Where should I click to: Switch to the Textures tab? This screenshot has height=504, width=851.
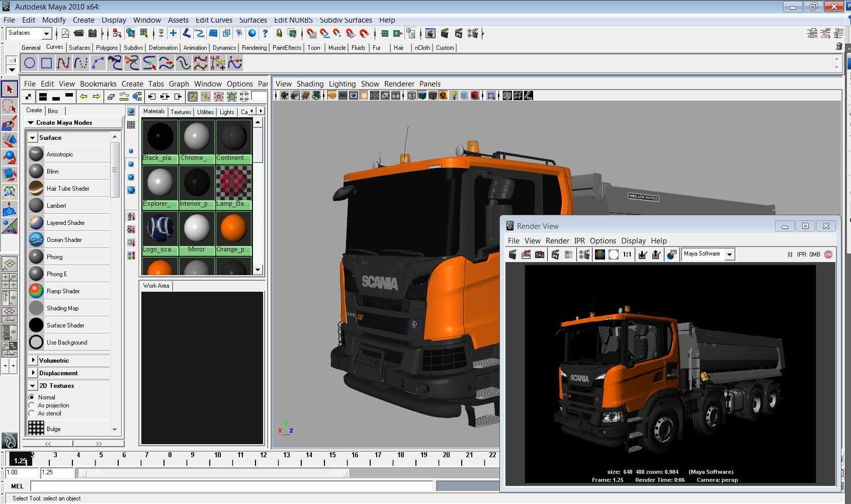pyautogui.click(x=181, y=112)
